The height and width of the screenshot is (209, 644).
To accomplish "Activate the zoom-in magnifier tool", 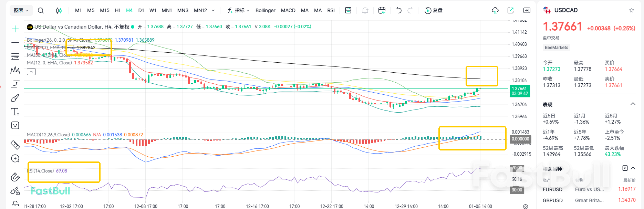I will 15,159.
